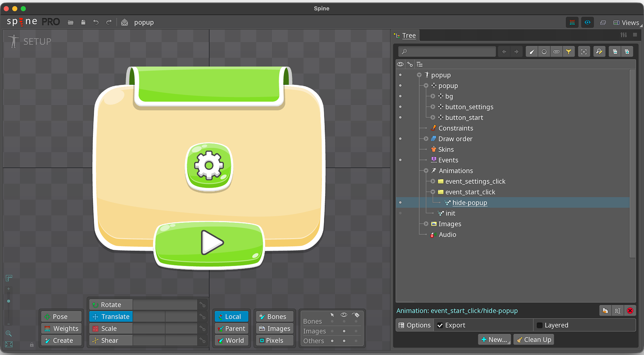644x355 pixels.
Task: Click the tree settings sliders icon
Action: (624, 35)
